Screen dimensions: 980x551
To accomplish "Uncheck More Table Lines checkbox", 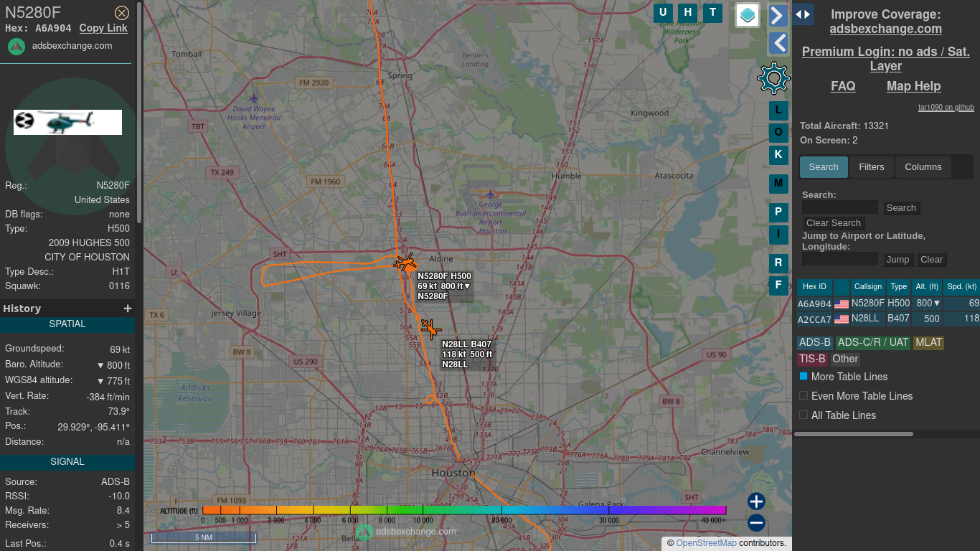I will [x=804, y=376].
